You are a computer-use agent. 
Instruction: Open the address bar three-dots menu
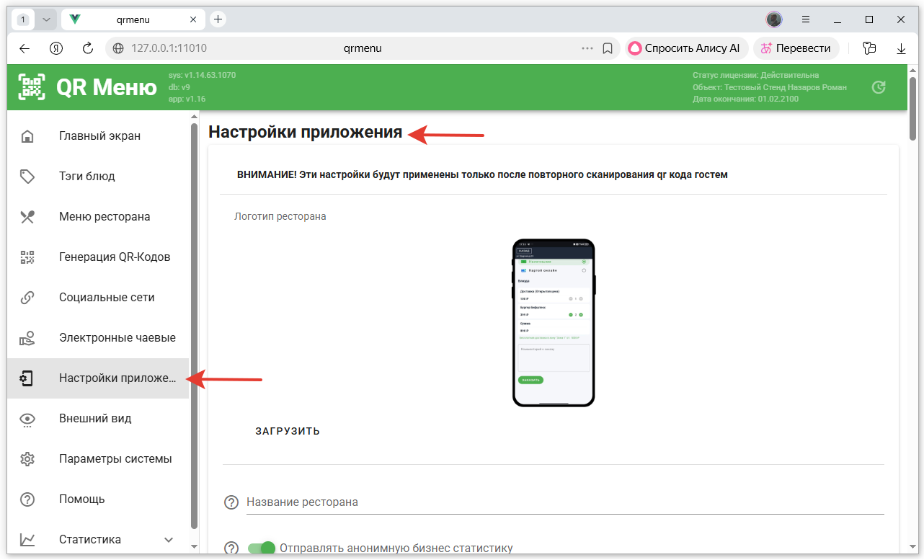(x=587, y=48)
